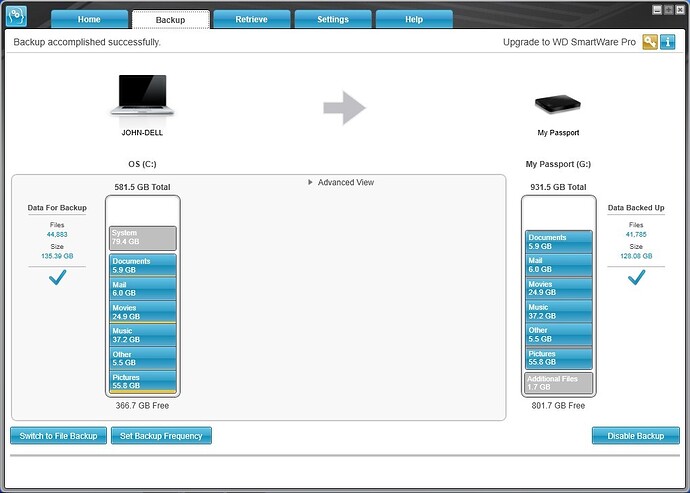Click the Additional Files 1.7 GB block
The height and width of the screenshot is (493, 690).
[558, 383]
